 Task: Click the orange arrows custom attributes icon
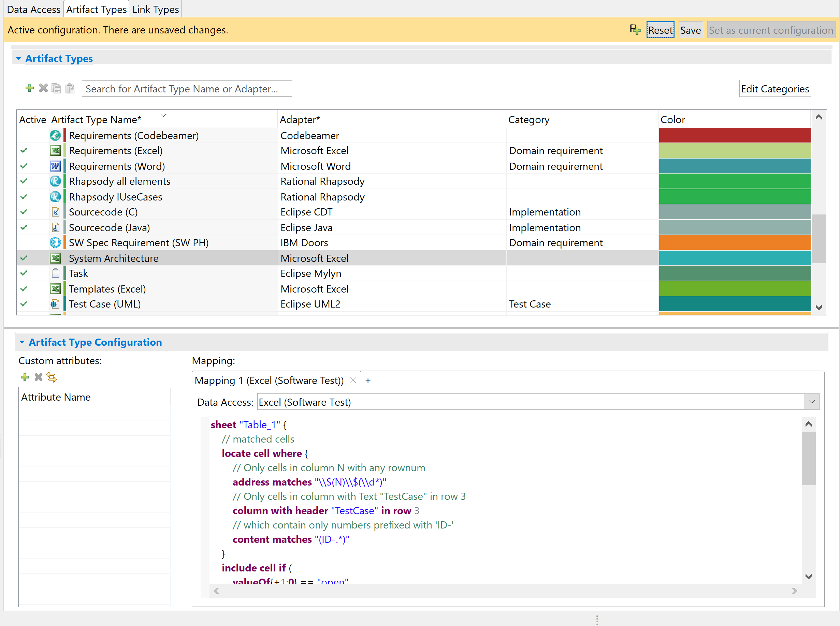pyautogui.click(x=52, y=377)
